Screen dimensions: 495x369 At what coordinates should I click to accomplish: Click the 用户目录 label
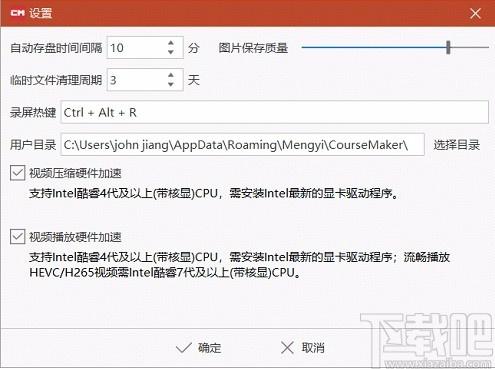pos(33,145)
